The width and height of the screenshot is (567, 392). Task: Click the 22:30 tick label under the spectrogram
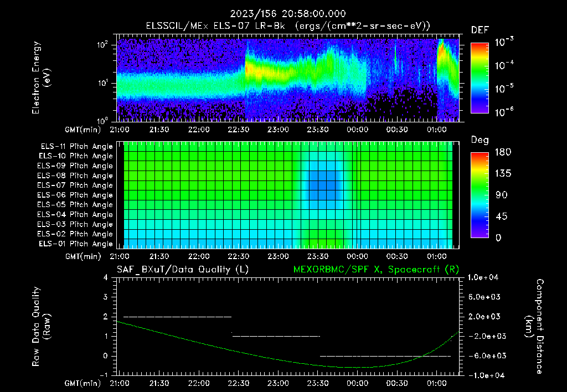pos(238,130)
